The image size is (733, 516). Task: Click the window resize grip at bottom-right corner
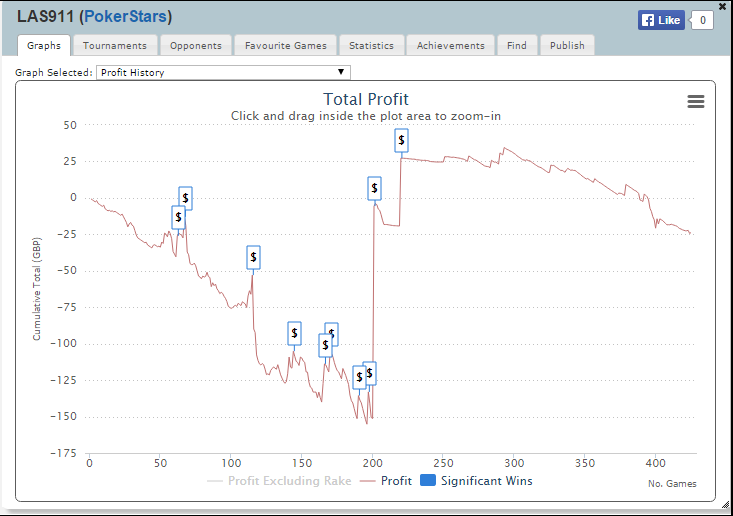[x=725, y=504]
